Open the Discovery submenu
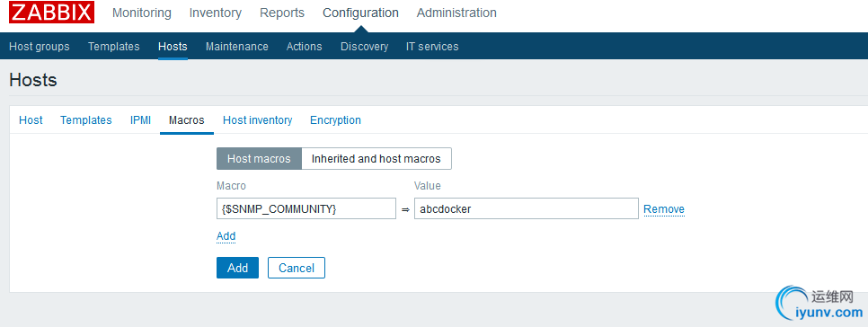 click(364, 47)
